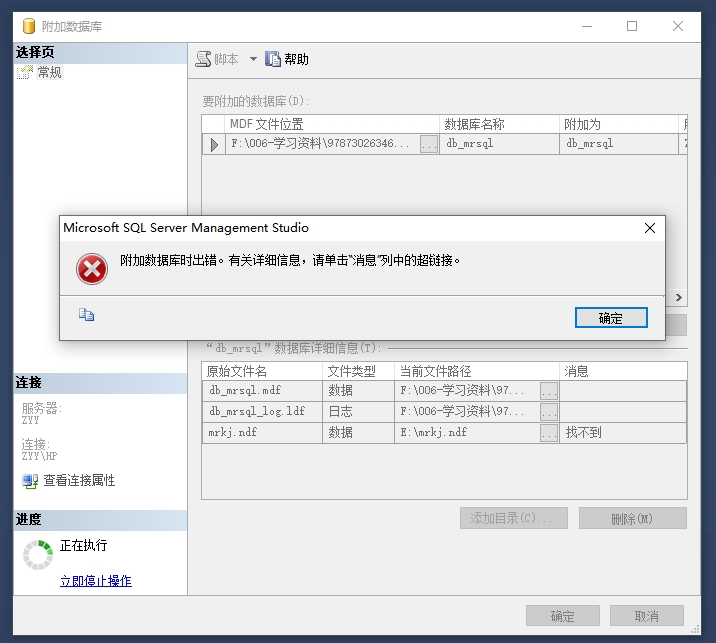Edit the 附加为 db_mrsql cell
The image size is (716, 643).
click(x=619, y=144)
